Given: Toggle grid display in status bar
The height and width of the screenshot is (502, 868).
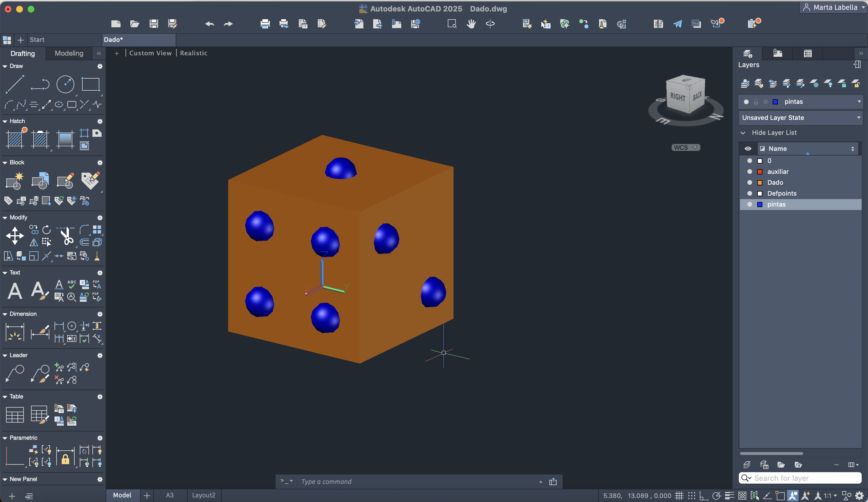Looking at the screenshot, I should tap(679, 495).
